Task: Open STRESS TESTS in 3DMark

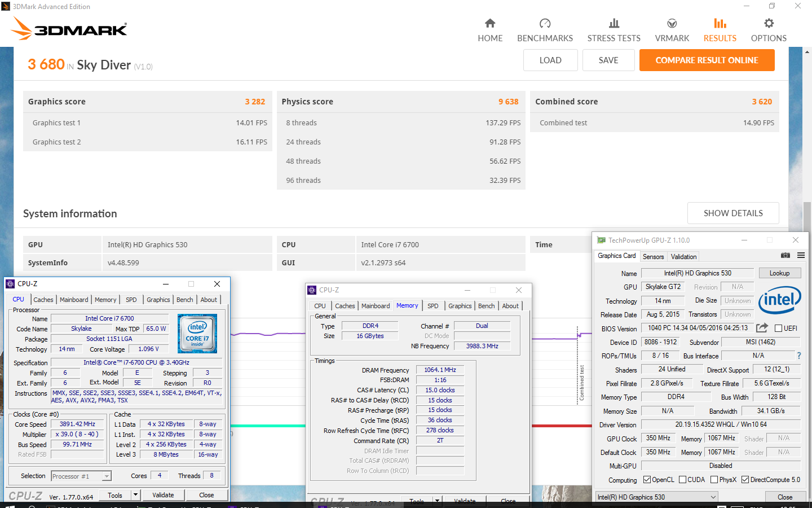Action: coord(614,30)
